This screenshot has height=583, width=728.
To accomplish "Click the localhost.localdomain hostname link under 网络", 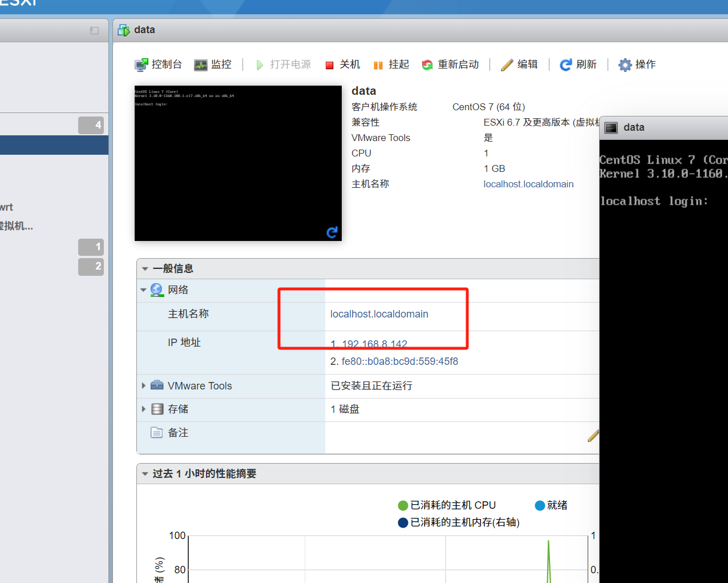I will (379, 314).
